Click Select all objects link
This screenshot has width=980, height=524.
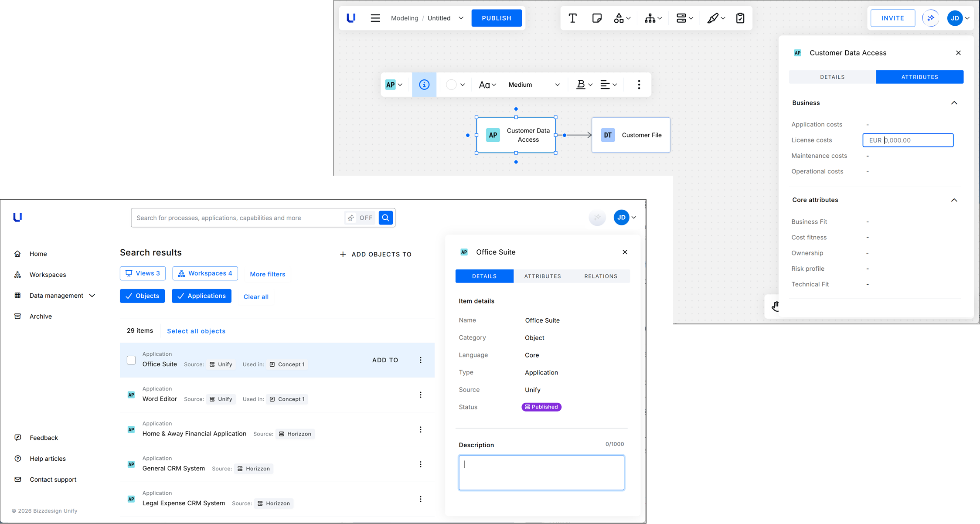(196, 331)
